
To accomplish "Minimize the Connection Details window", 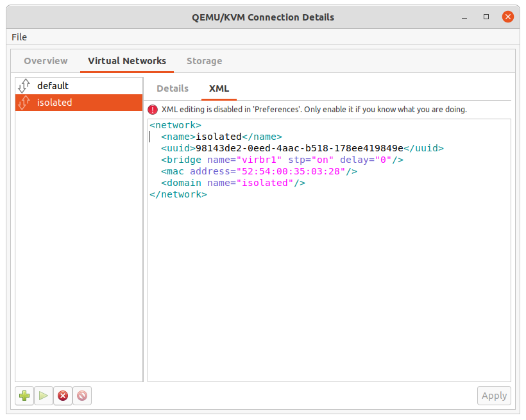I will pos(464,17).
